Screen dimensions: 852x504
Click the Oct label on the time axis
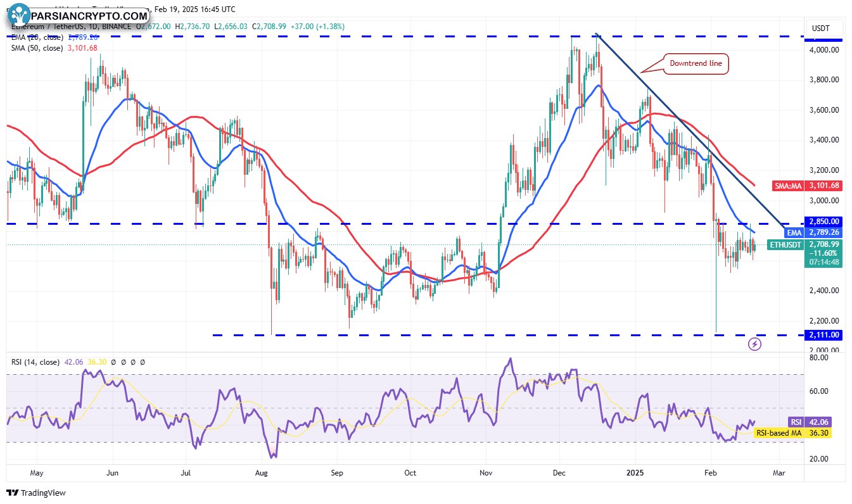pyautogui.click(x=410, y=473)
